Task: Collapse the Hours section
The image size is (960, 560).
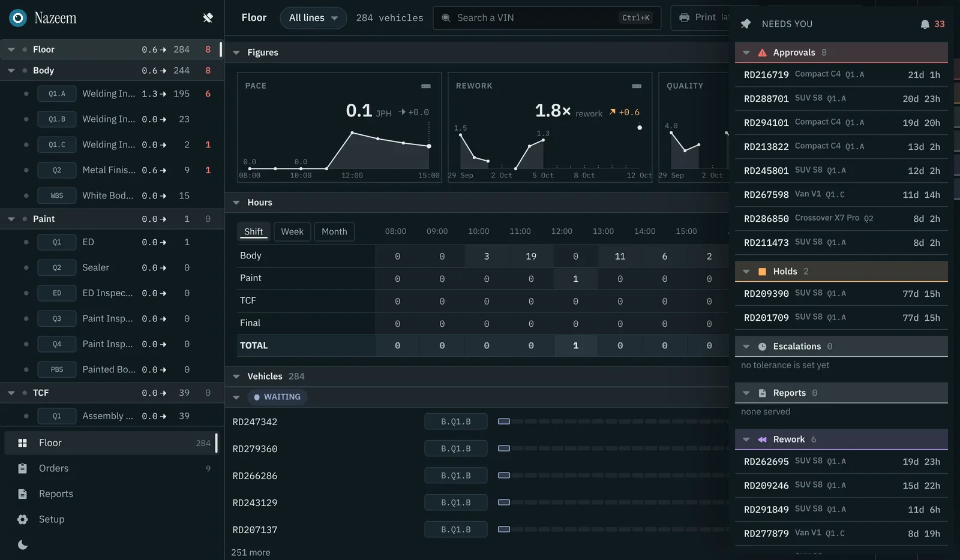Action: click(x=236, y=203)
